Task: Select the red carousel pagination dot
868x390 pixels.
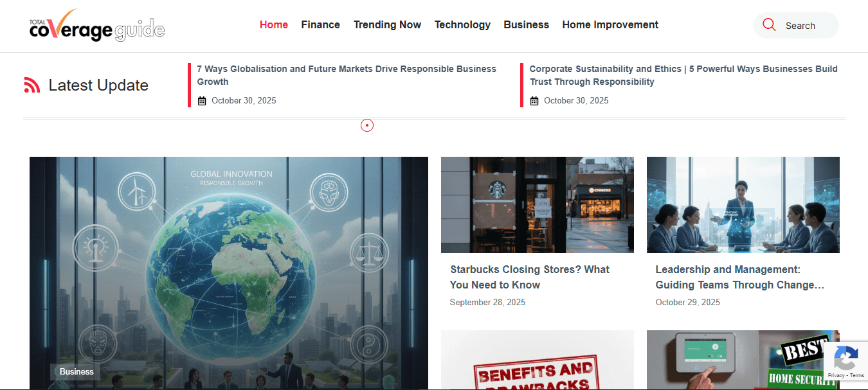Action: tap(367, 125)
